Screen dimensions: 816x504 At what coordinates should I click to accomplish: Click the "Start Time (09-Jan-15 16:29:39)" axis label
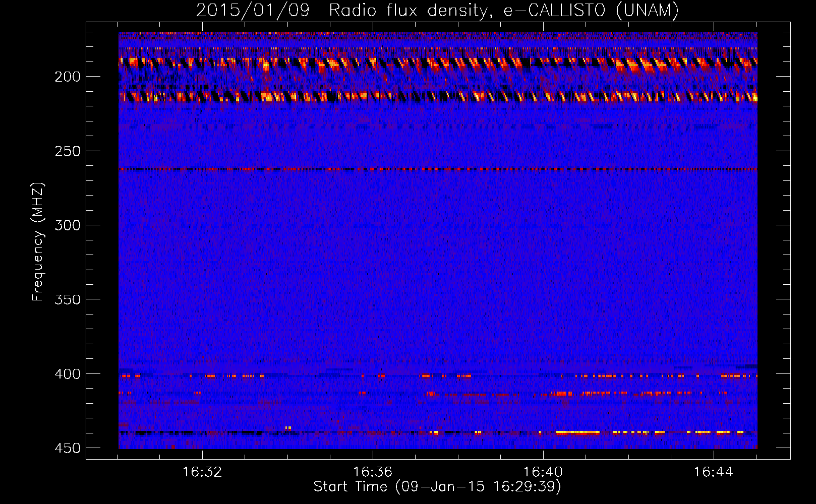(437, 487)
